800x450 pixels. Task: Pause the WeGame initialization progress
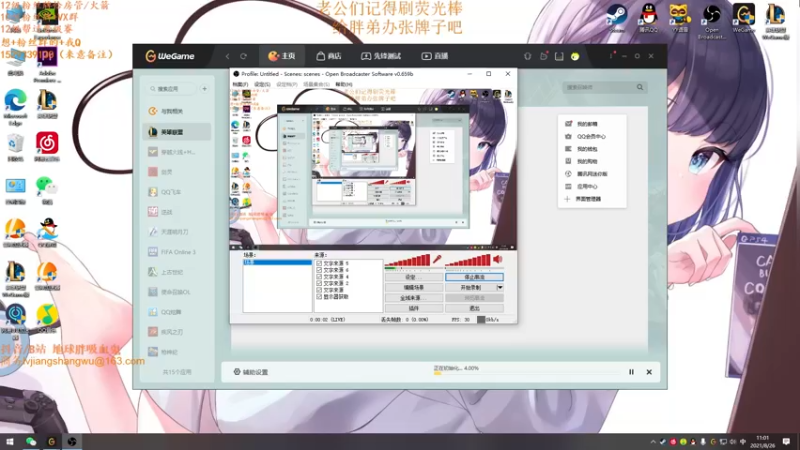(631, 372)
